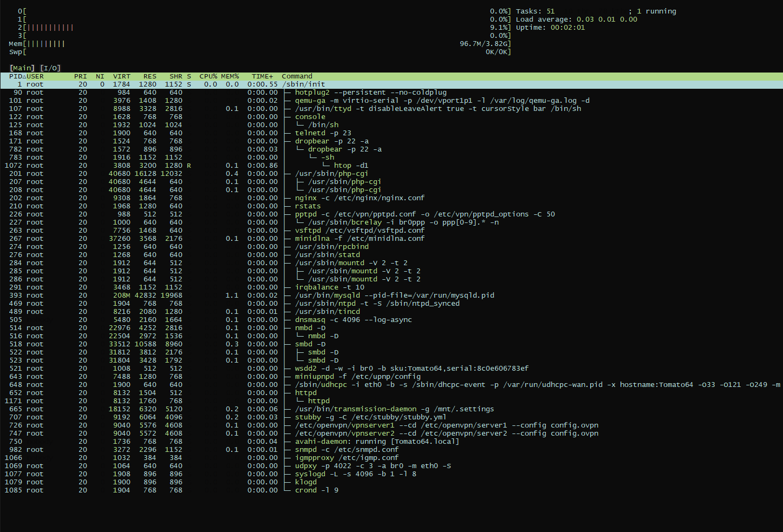Select the nginx process row
The image size is (783, 532).
360,198
